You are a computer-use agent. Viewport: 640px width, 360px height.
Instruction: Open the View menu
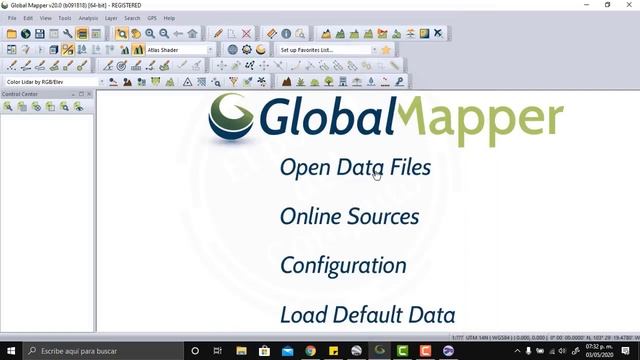pyautogui.click(x=46, y=18)
